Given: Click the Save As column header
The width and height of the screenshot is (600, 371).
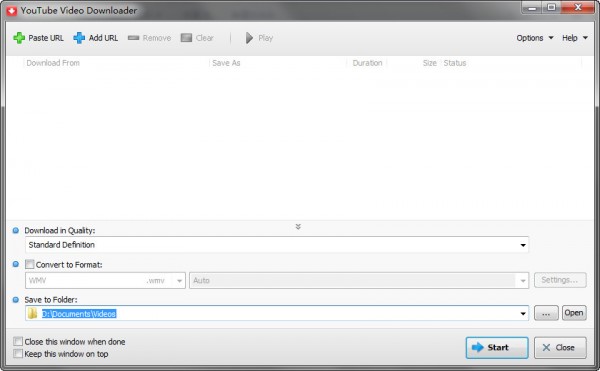Looking at the screenshot, I should (x=226, y=63).
